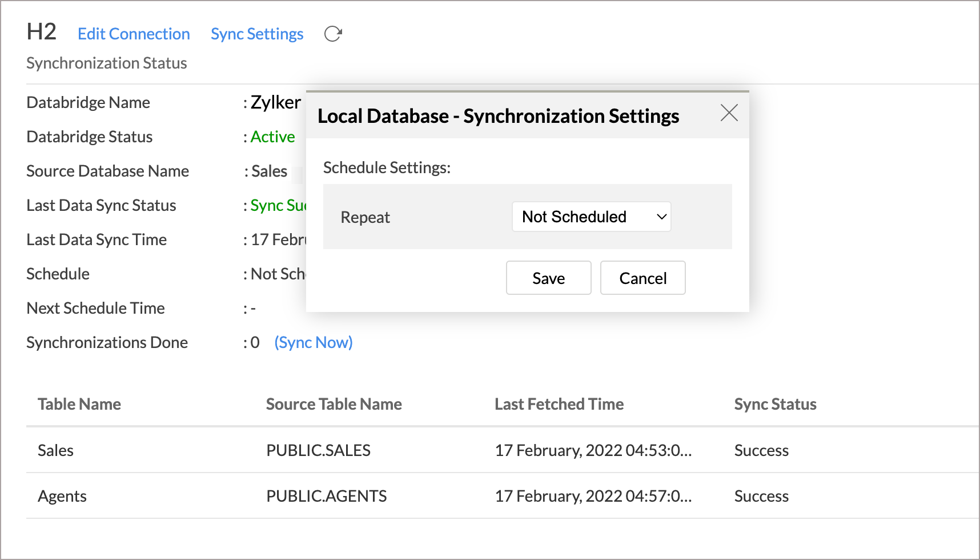Click the H2 connection title
Screen dimensions: 980x560
[41, 33]
